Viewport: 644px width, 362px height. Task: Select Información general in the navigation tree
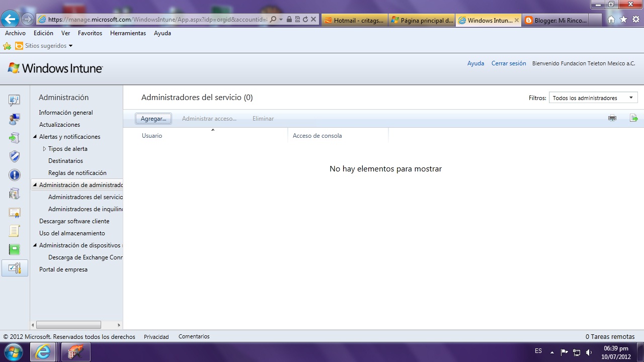pos(66,113)
